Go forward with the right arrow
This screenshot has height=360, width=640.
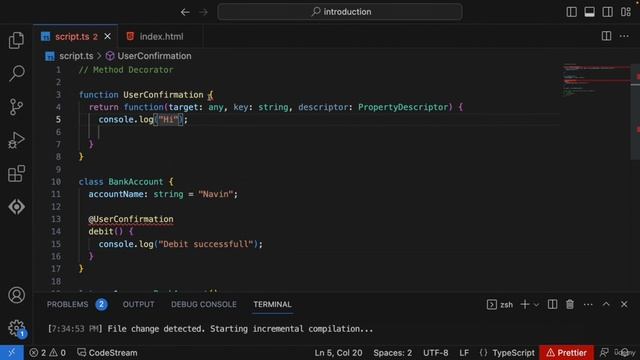point(203,12)
